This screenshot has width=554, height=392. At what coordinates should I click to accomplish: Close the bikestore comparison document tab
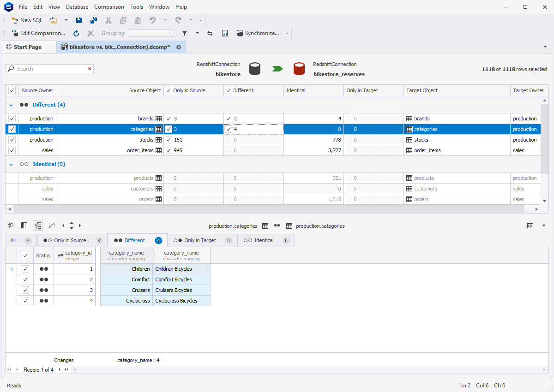tap(179, 47)
